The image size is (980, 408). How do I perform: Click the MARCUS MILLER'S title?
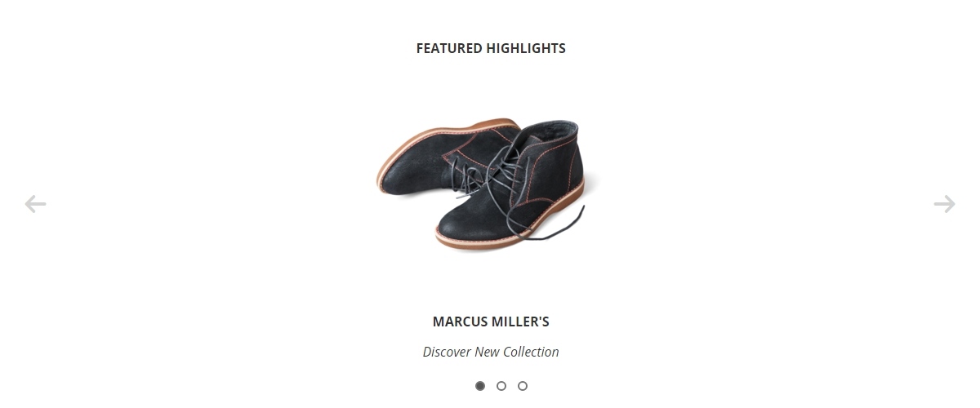(x=491, y=322)
